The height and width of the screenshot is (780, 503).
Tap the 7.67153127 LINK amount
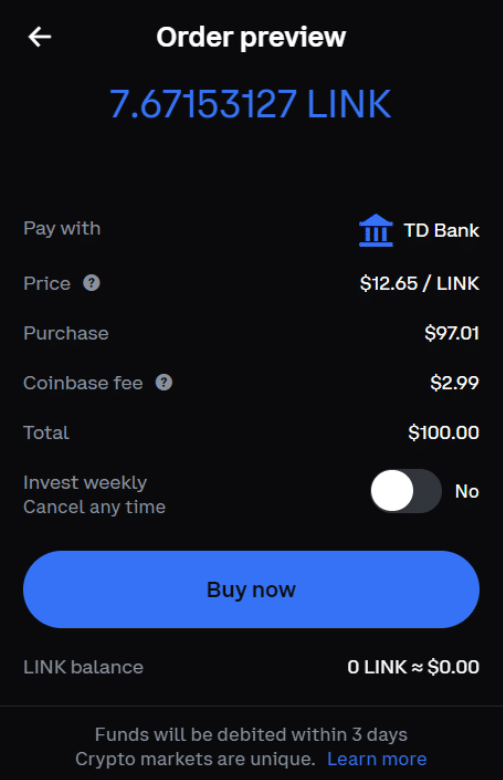point(250,104)
